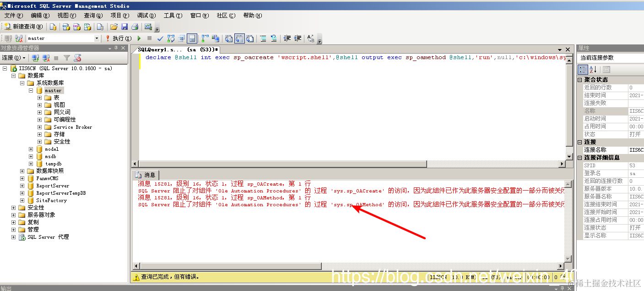This screenshot has width=644, height=291.
Task: Click in the SQL query editor text line
Action: [x=355, y=57]
